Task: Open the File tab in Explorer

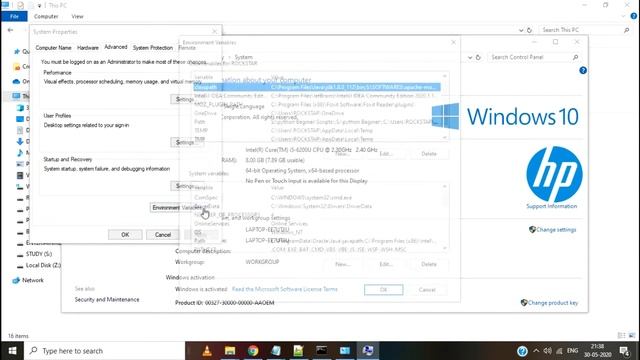Action: point(14,16)
